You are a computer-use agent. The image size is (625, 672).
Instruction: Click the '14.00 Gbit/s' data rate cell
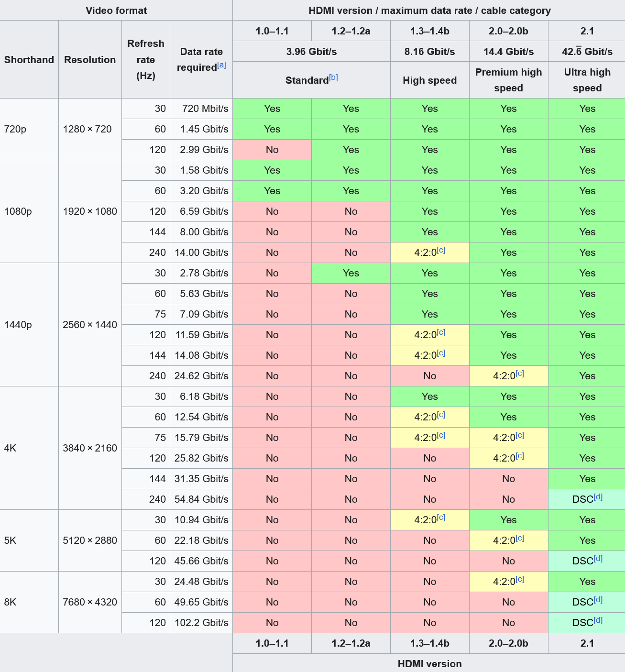(201, 253)
